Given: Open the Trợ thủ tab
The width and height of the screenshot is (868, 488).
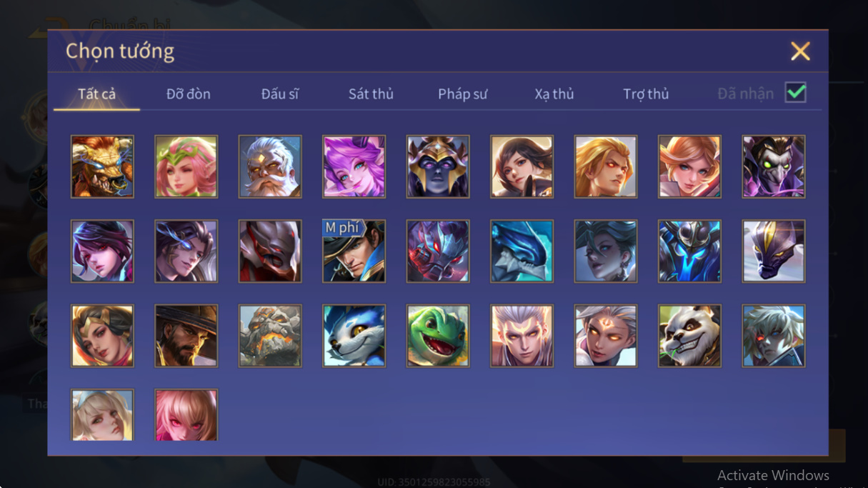Looking at the screenshot, I should point(646,94).
